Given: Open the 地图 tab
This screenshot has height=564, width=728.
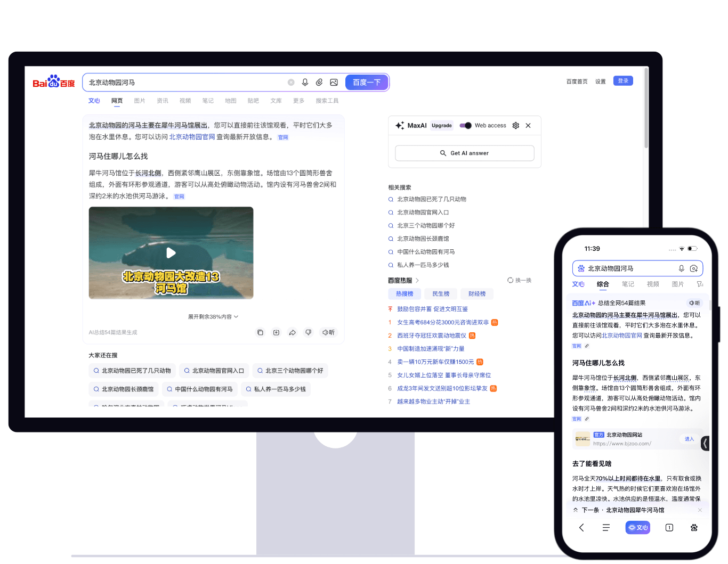Looking at the screenshot, I should 231,101.
